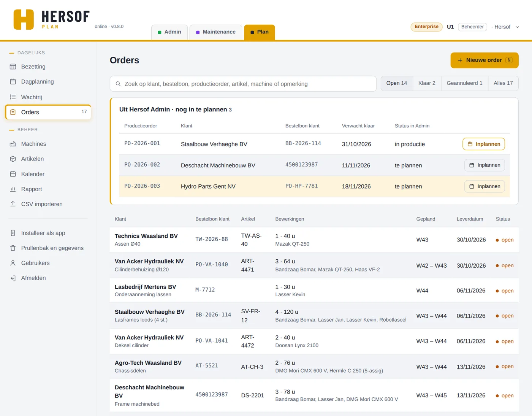The width and height of the screenshot is (532, 416).
Task: Click the Kalender sidebar icon
Action: click(x=13, y=174)
